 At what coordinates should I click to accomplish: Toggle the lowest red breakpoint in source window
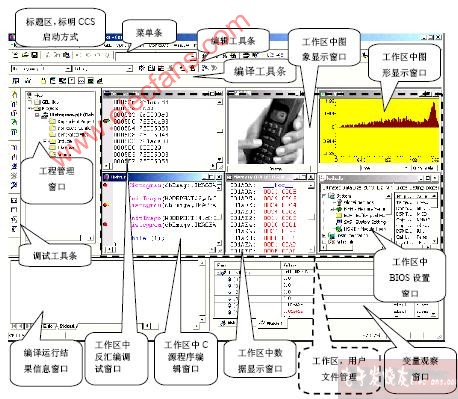(x=105, y=224)
